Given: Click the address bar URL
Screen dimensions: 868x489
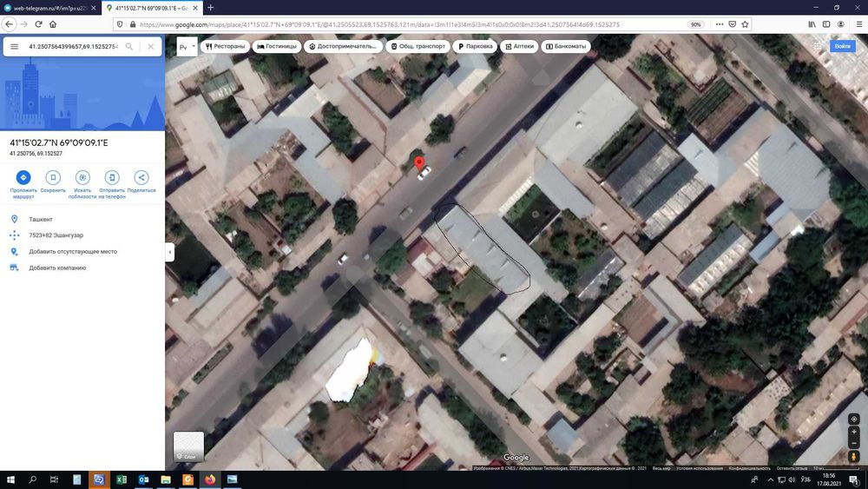Looking at the screenshot, I should 379,24.
